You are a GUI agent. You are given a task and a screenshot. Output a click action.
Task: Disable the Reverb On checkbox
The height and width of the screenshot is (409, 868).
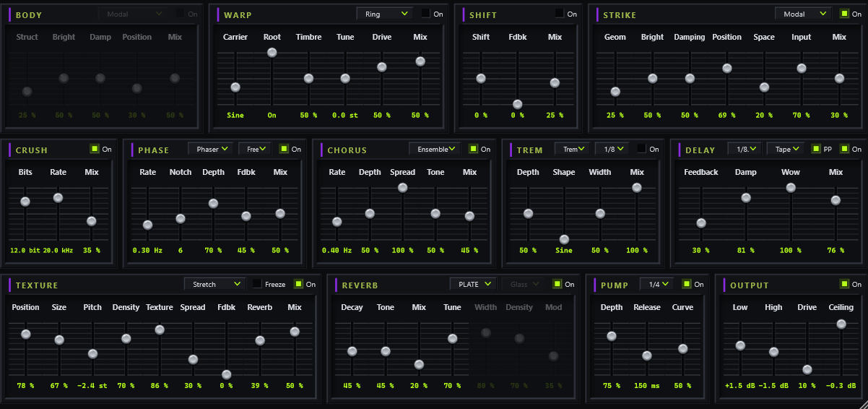pos(557,284)
